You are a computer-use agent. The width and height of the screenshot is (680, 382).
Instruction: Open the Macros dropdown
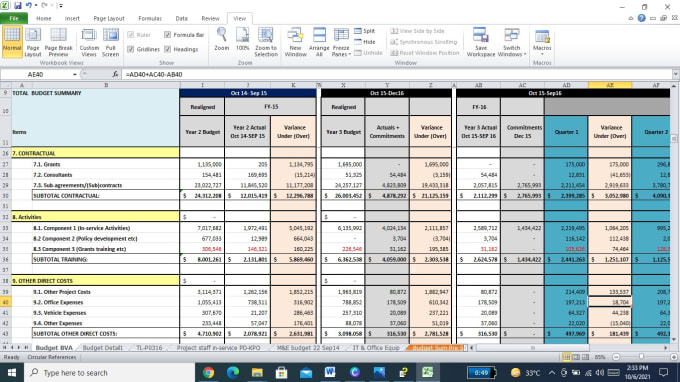(542, 42)
